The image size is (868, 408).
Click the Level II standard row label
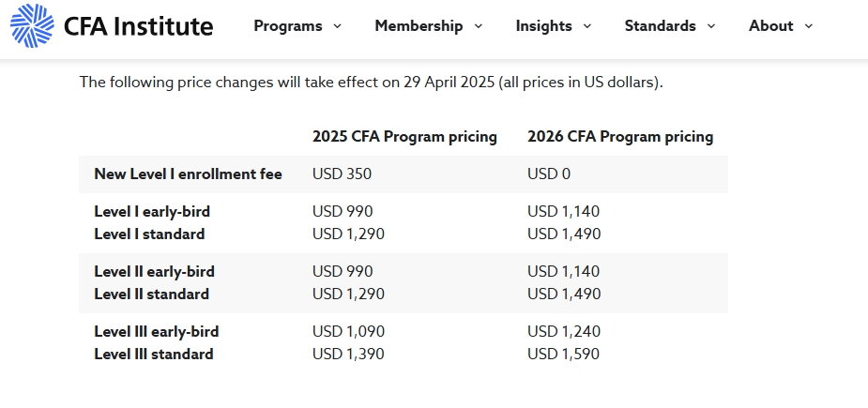pos(152,294)
